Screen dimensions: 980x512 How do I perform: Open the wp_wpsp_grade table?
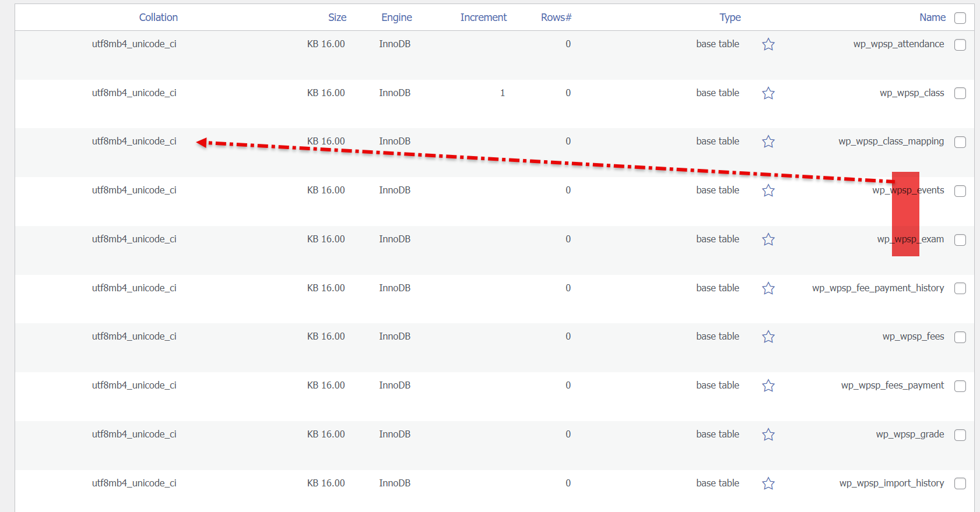[x=909, y=435]
